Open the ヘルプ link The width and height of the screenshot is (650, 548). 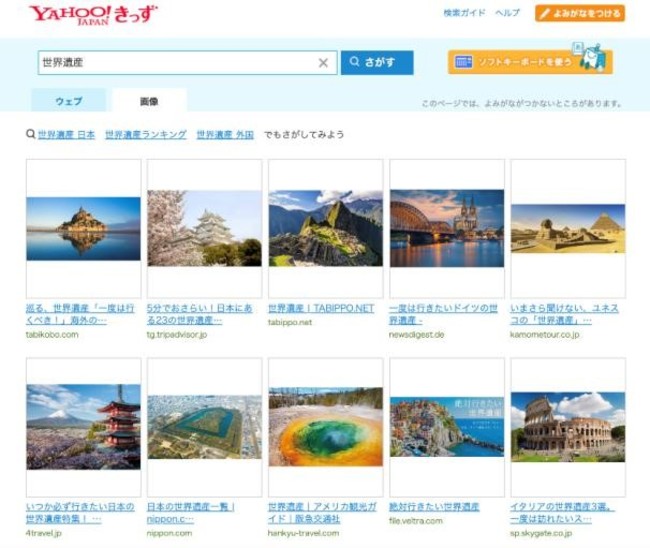point(507,13)
